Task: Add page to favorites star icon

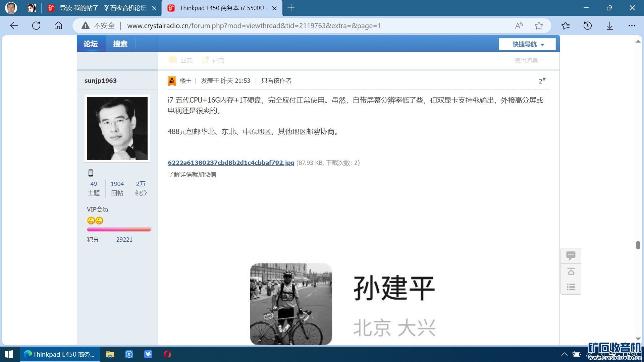Action: (539, 26)
